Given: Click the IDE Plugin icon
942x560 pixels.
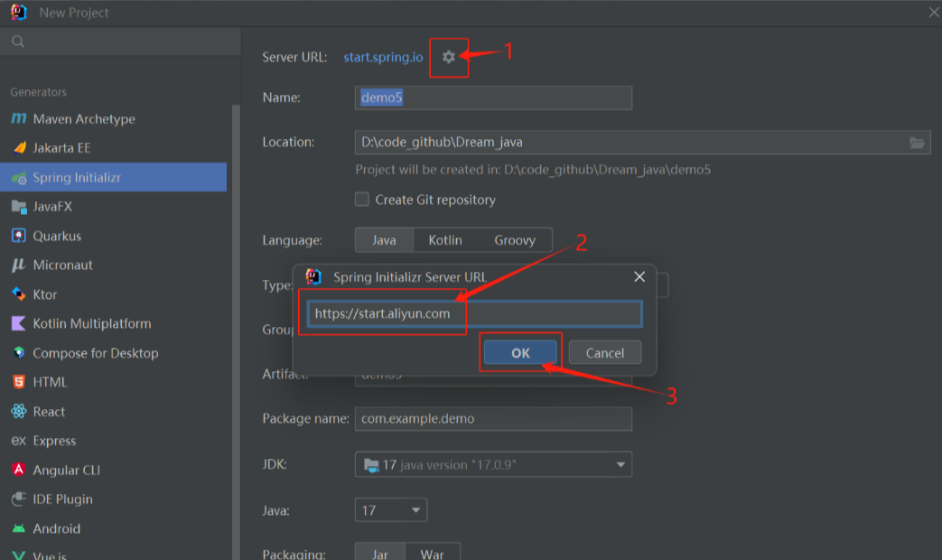Looking at the screenshot, I should tap(19, 499).
